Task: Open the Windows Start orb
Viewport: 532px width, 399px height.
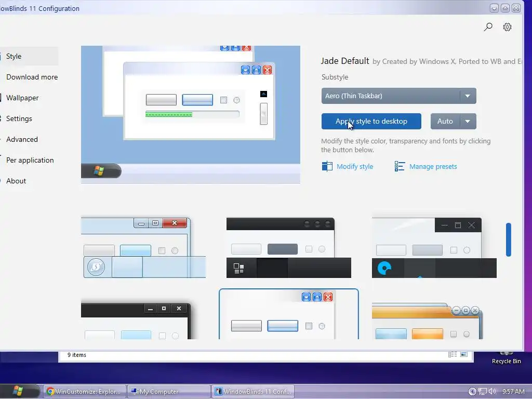Action: [18, 391]
